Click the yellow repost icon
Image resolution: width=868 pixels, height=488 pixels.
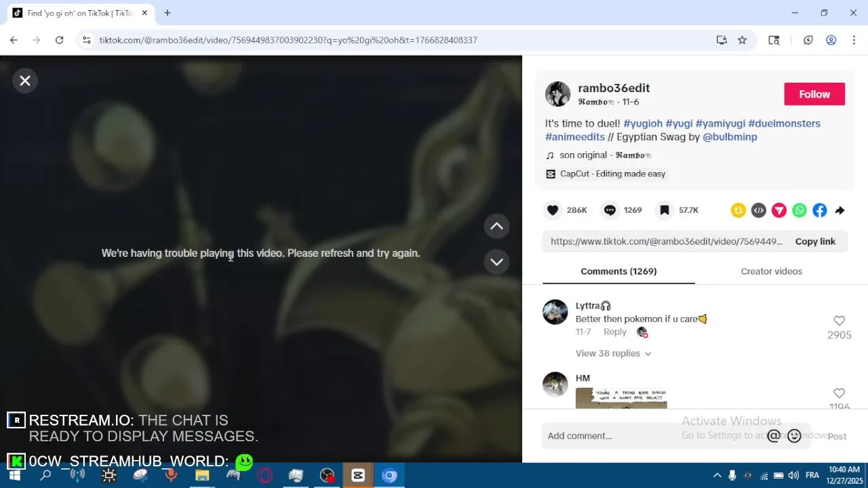(x=738, y=210)
